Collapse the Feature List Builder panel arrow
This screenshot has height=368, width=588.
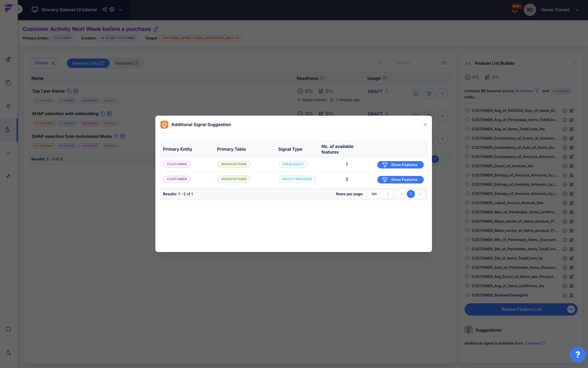pos(468,63)
